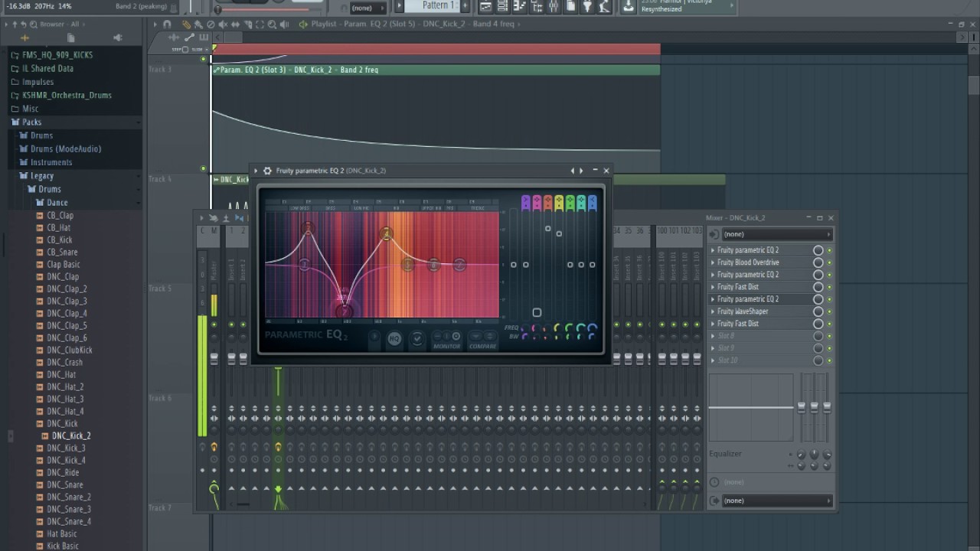Select the Paint brush tool
The width and height of the screenshot is (980, 551).
tap(198, 24)
